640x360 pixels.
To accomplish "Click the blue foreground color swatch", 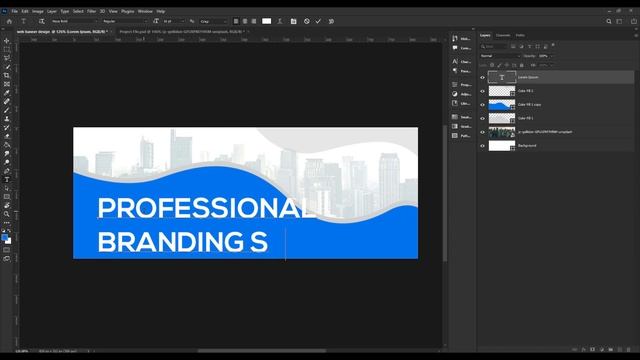I will pyautogui.click(x=4, y=238).
